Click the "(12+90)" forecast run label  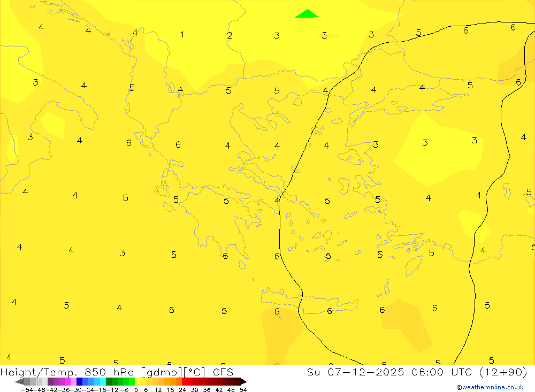[503, 372]
